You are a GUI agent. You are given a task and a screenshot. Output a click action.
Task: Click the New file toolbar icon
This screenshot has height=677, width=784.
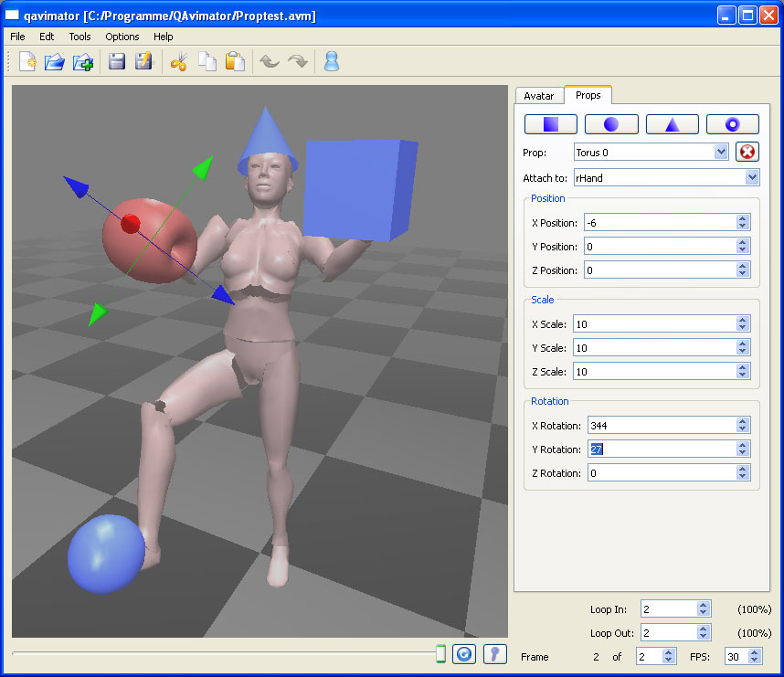pos(27,62)
